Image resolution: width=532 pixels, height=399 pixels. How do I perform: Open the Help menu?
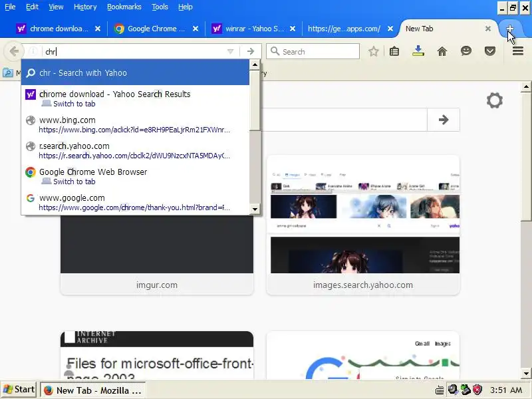point(186,7)
